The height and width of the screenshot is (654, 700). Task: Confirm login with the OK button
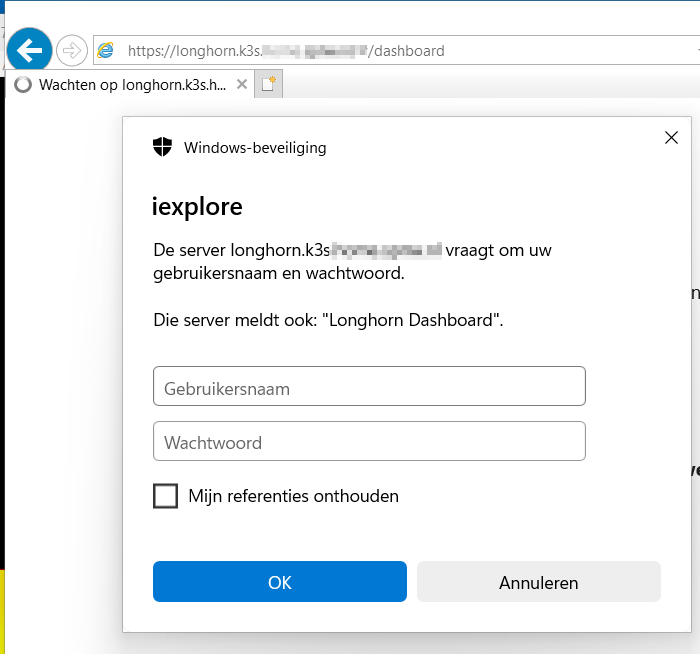point(280,582)
